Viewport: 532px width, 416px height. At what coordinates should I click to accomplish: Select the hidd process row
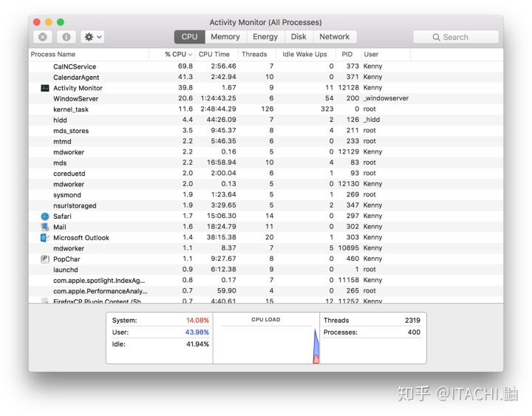[266, 120]
